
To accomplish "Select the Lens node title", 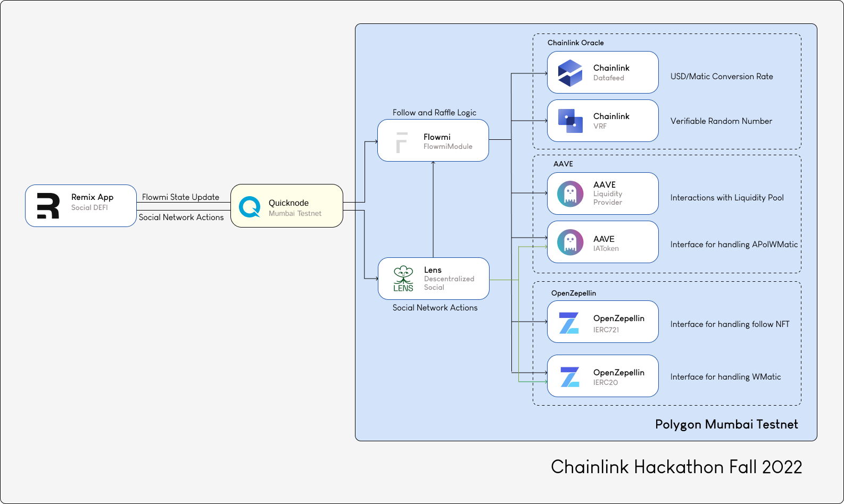I will tap(433, 270).
